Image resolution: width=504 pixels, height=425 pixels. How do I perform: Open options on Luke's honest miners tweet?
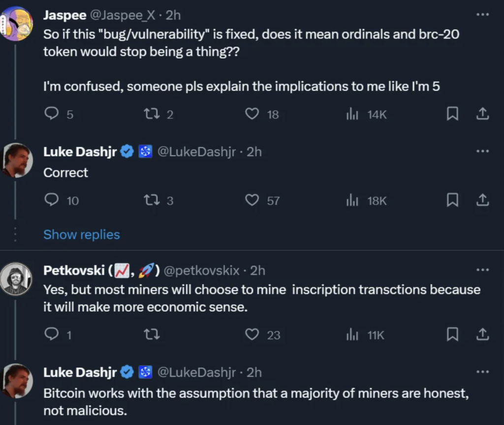click(x=482, y=372)
